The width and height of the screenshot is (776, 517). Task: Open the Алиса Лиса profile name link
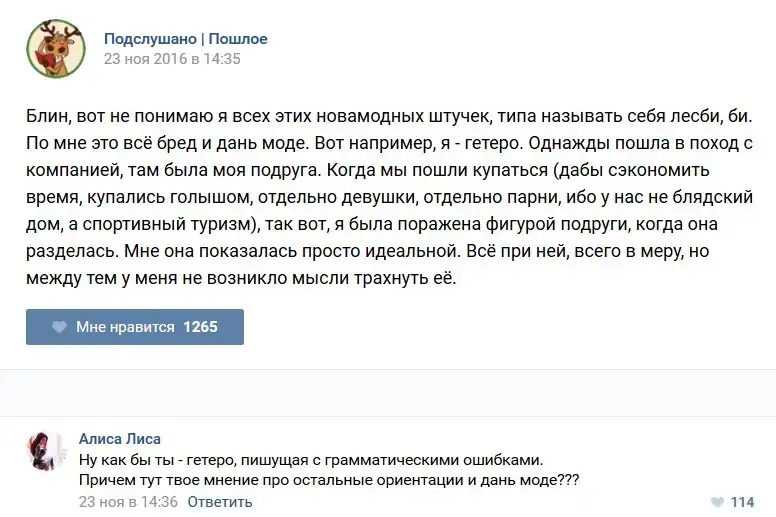pos(119,439)
